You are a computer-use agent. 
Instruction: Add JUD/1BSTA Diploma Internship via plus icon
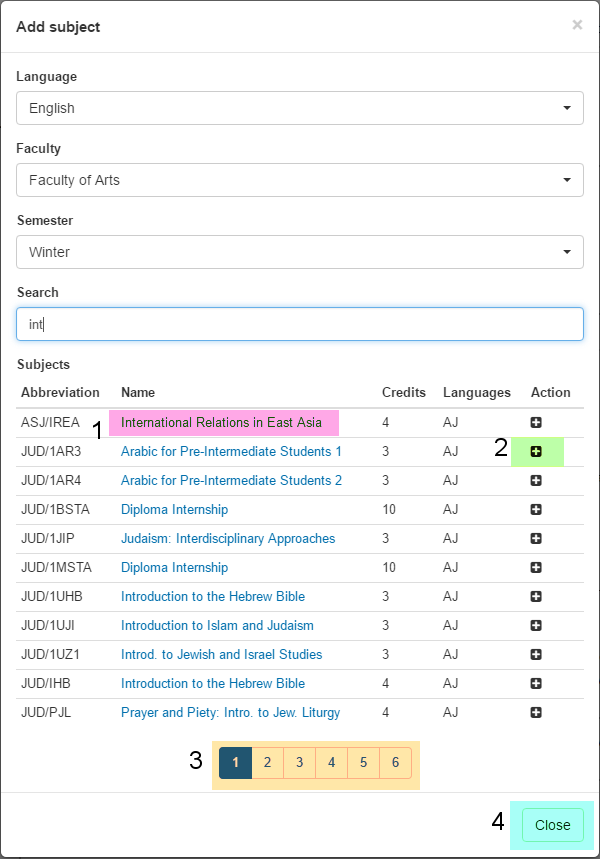pyautogui.click(x=536, y=510)
